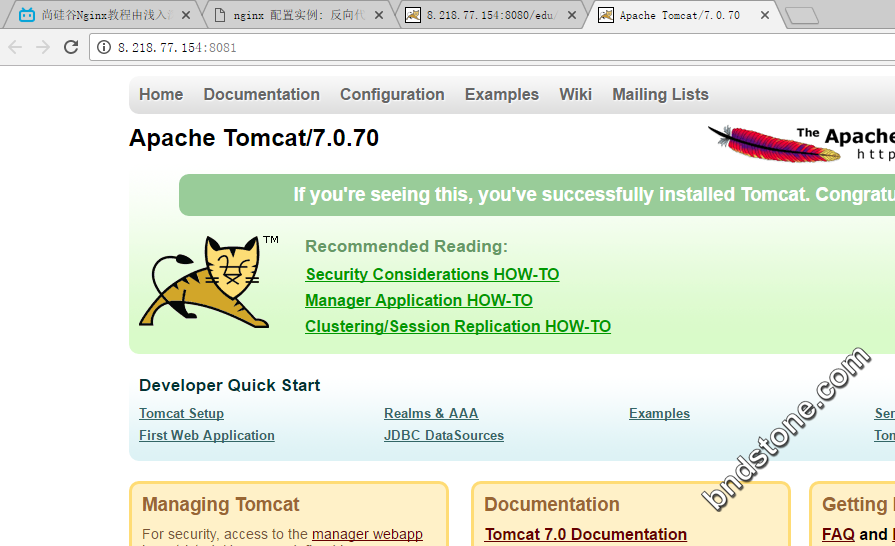
Task: Click the Apache feather logo
Action: pos(774,143)
